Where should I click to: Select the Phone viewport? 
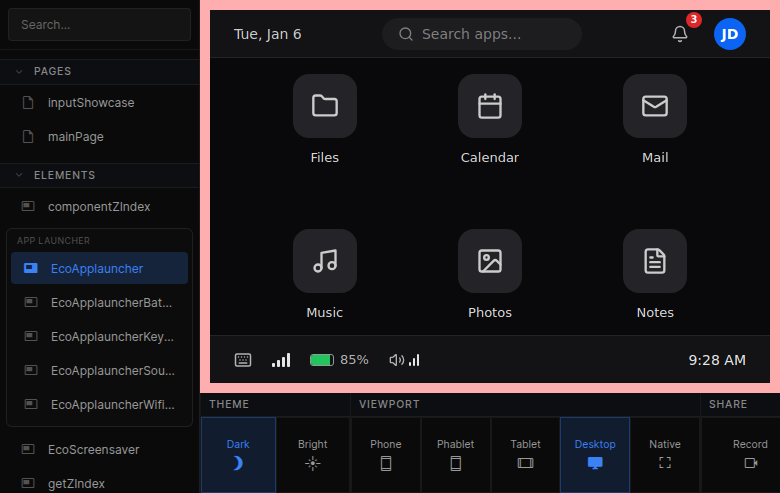pos(386,454)
